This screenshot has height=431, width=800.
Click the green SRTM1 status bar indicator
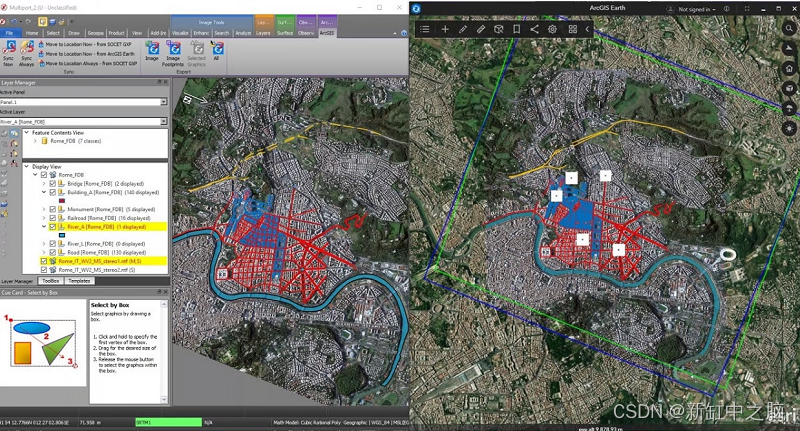(168, 422)
